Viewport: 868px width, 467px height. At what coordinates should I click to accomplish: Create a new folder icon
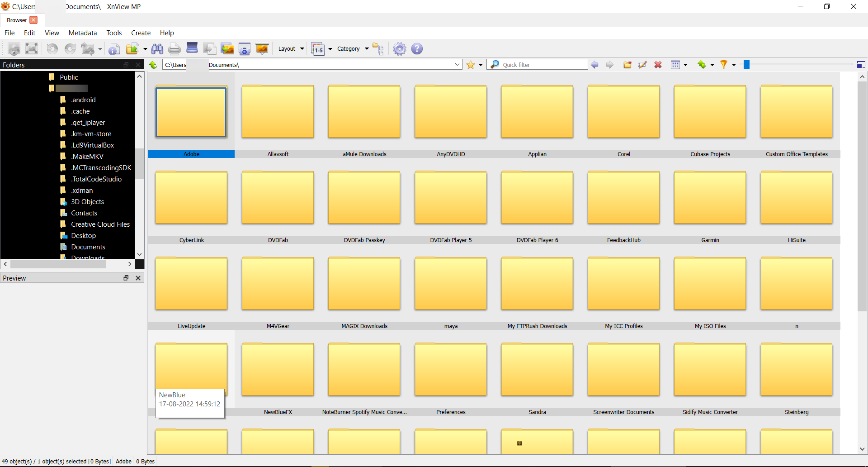tap(627, 65)
